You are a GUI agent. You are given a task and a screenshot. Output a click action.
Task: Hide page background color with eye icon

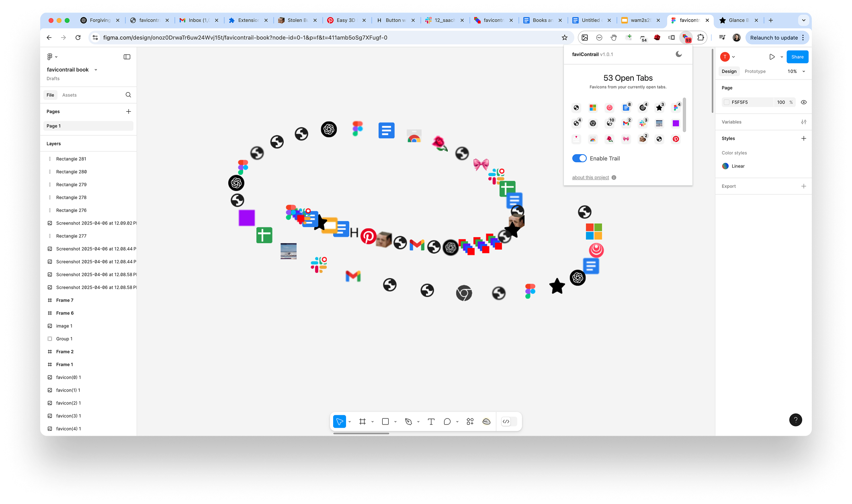pos(803,102)
